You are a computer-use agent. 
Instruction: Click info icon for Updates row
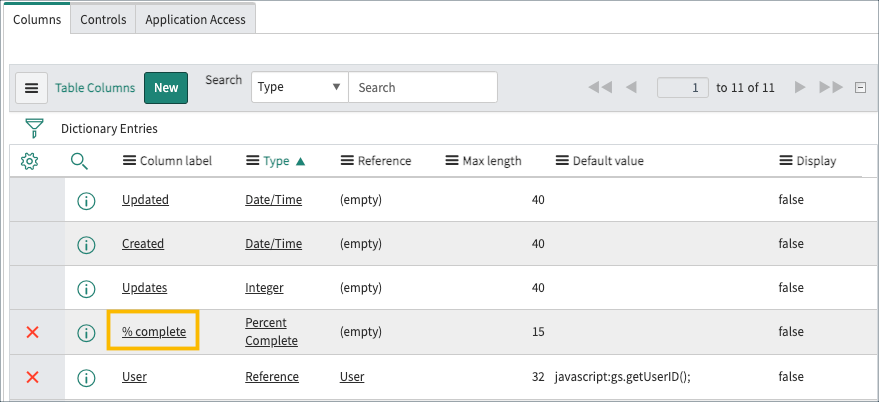pos(86,288)
